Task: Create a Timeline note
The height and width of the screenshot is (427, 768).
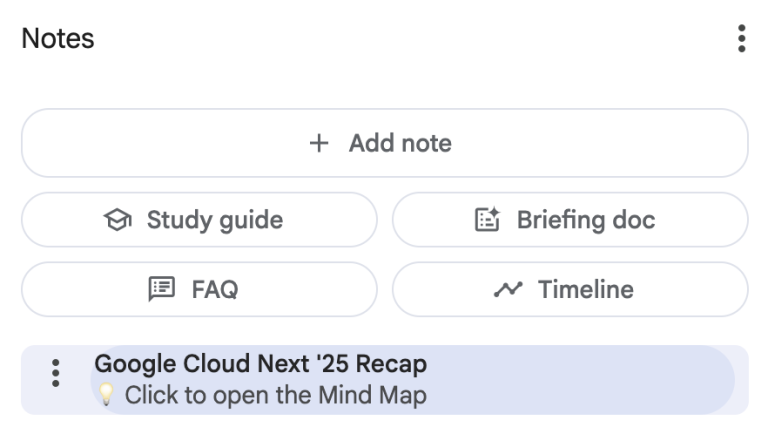Action: click(x=570, y=290)
